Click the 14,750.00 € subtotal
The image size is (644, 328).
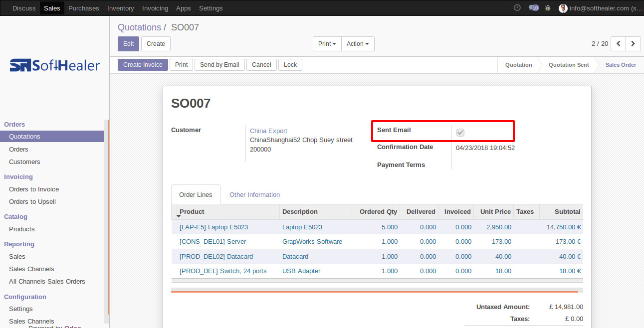tap(564, 227)
